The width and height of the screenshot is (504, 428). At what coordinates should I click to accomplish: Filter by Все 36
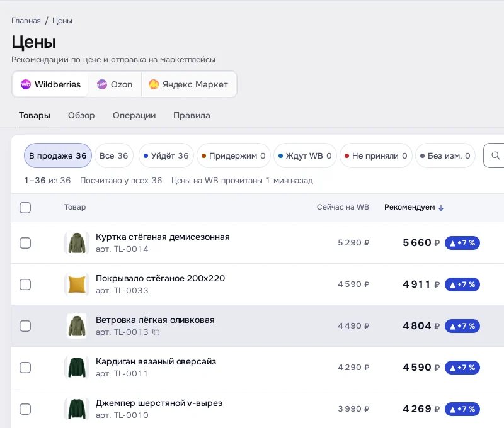114,155
